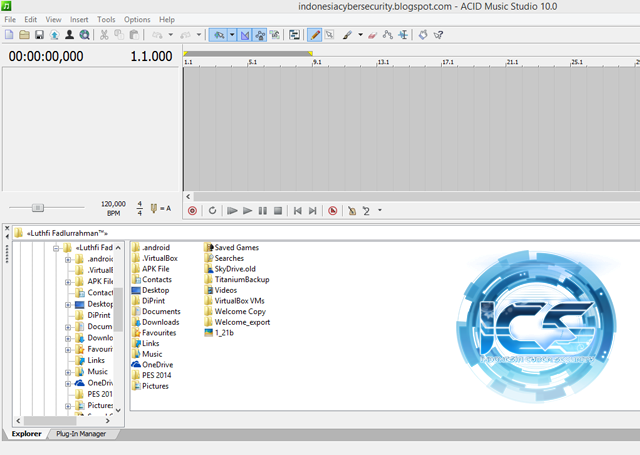Close the Explorer window with X button

coord(7,228)
